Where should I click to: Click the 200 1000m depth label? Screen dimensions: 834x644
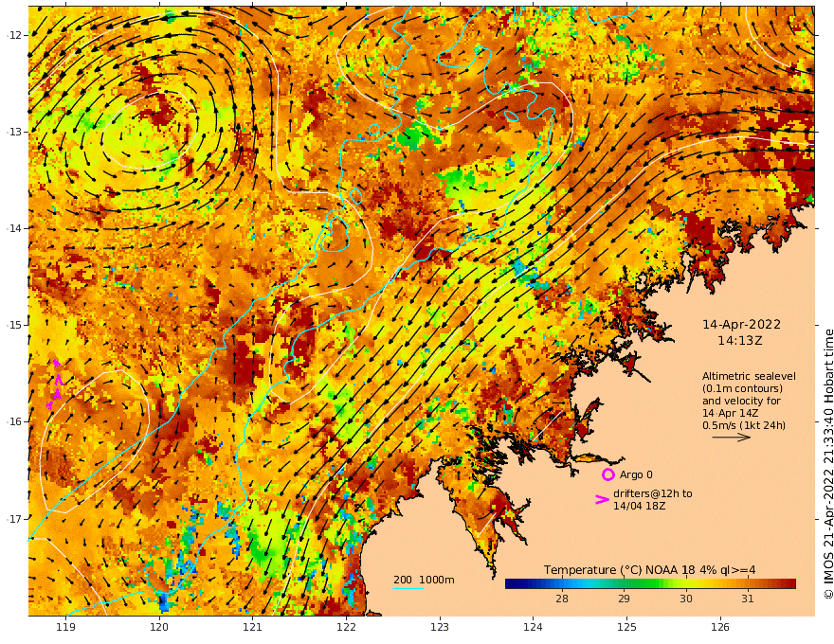tap(424, 580)
